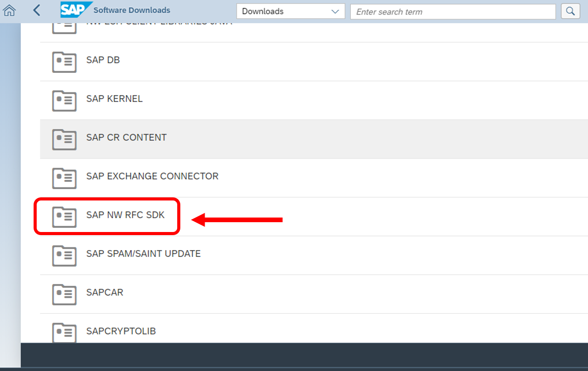
Task: Click the SAPCRYPTOLIB folder icon
Action: (x=64, y=332)
